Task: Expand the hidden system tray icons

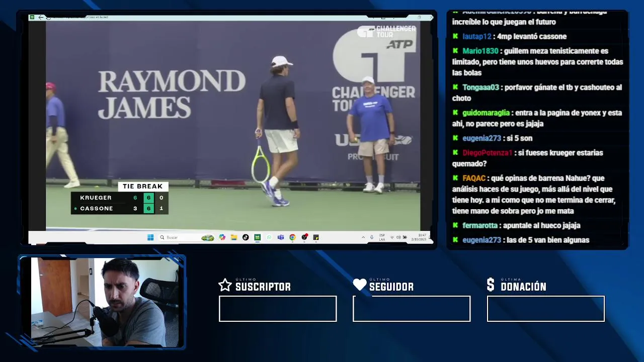Action: pos(363,237)
